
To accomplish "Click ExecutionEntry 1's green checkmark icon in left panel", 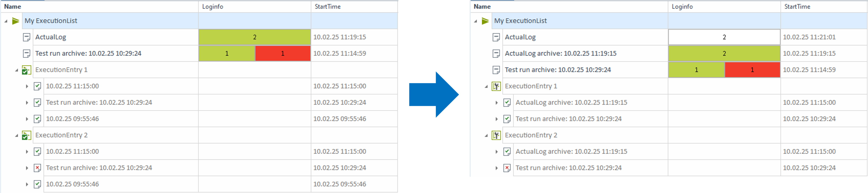I will (26, 70).
